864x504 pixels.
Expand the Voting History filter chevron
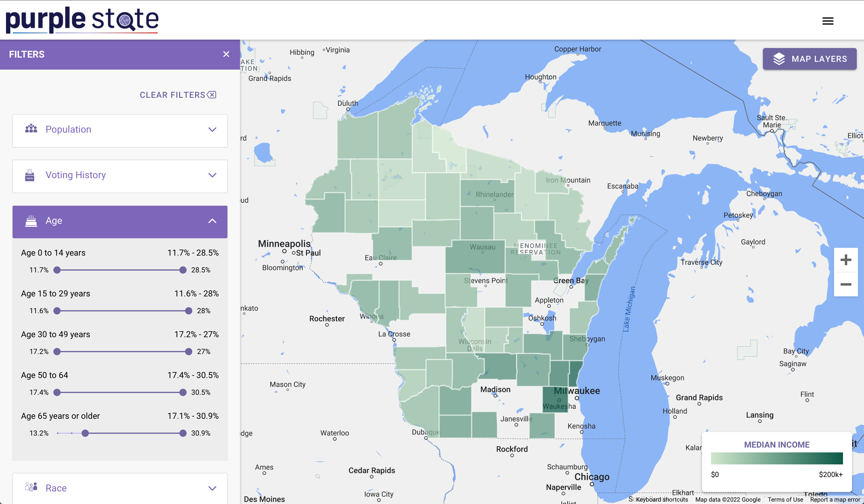point(212,175)
